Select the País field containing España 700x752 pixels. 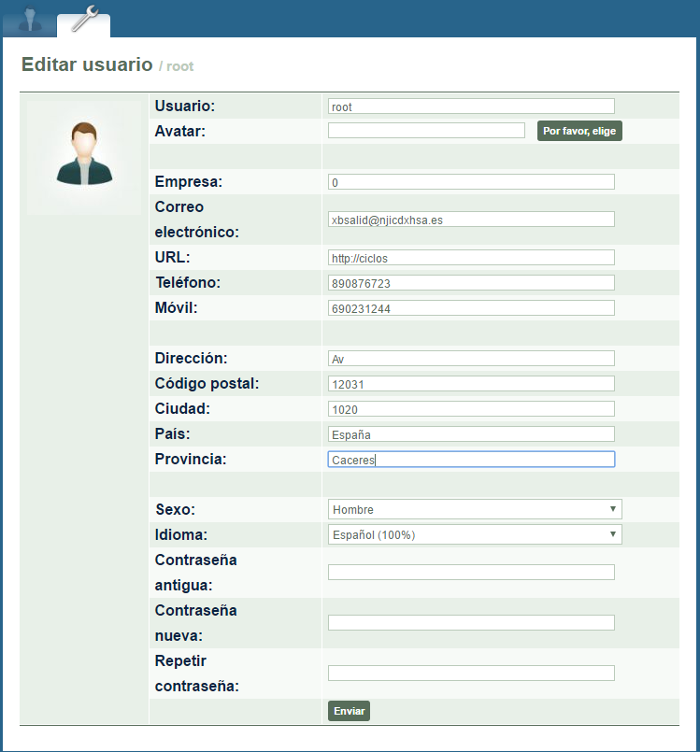click(x=471, y=434)
